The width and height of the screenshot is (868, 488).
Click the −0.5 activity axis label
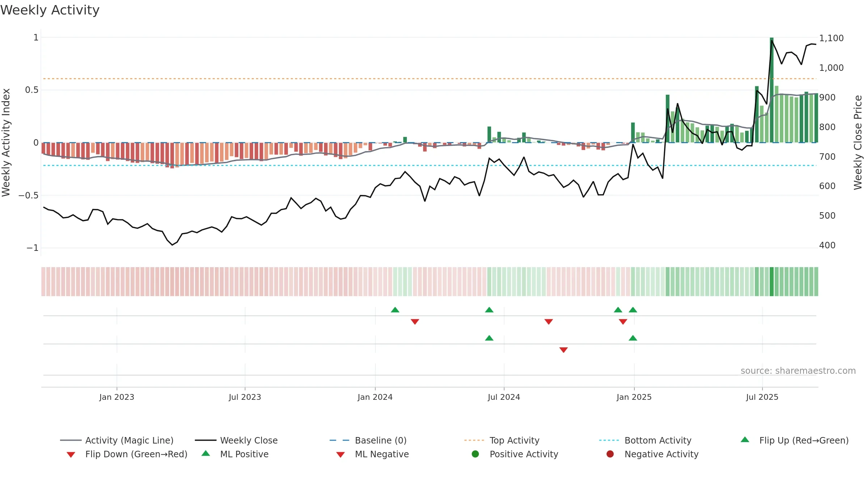[28, 195]
